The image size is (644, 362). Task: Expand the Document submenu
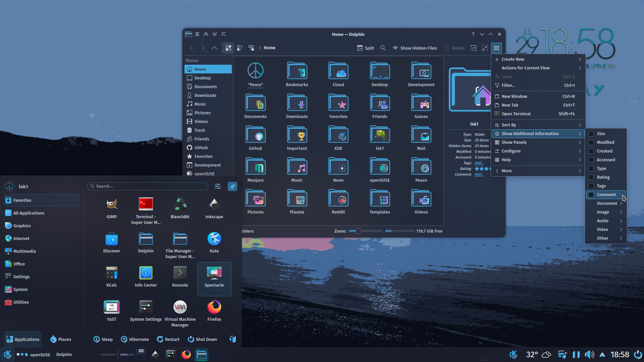606,203
